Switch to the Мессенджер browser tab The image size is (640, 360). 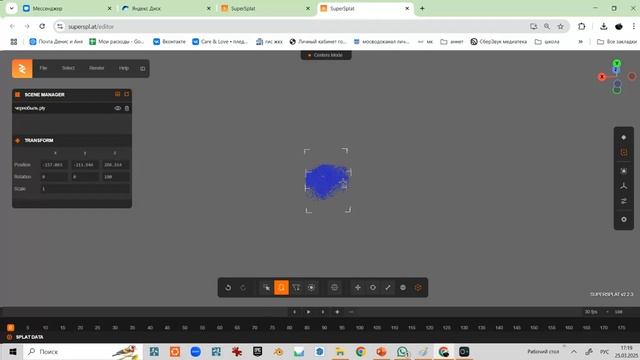(x=68, y=8)
